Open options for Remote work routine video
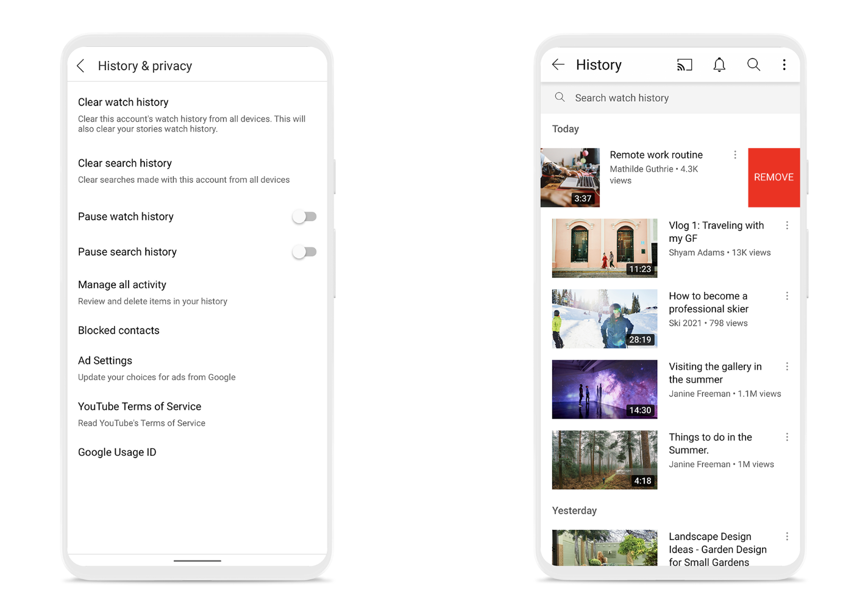This screenshot has height=608, width=868. click(735, 155)
